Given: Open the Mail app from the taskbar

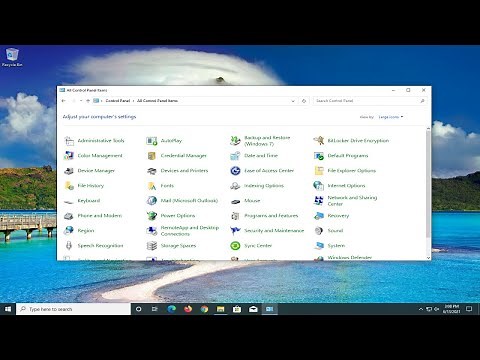Looking at the screenshot, I should coord(253,309).
